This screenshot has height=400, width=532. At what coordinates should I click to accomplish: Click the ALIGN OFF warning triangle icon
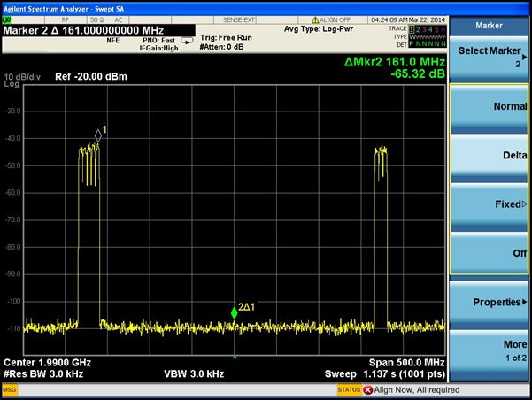315,20
